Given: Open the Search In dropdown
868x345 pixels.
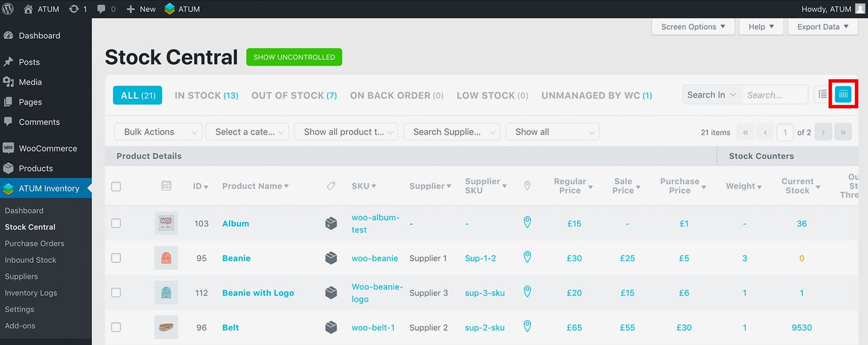Looking at the screenshot, I should pos(712,95).
